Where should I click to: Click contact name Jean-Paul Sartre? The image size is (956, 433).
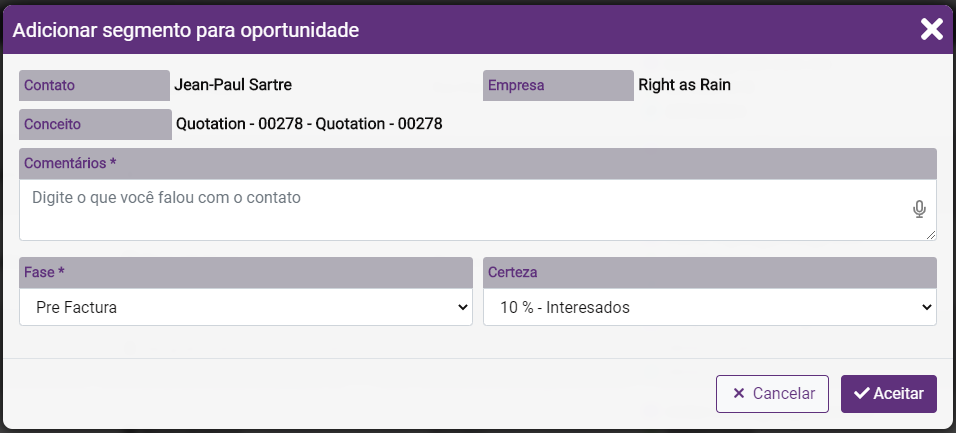(233, 85)
